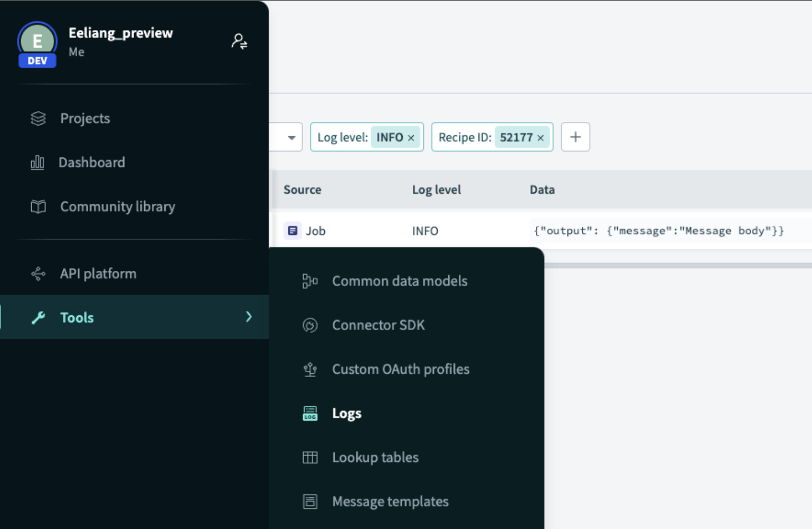This screenshot has height=529, width=812.
Task: Click the Tools wrench icon
Action: 37,317
